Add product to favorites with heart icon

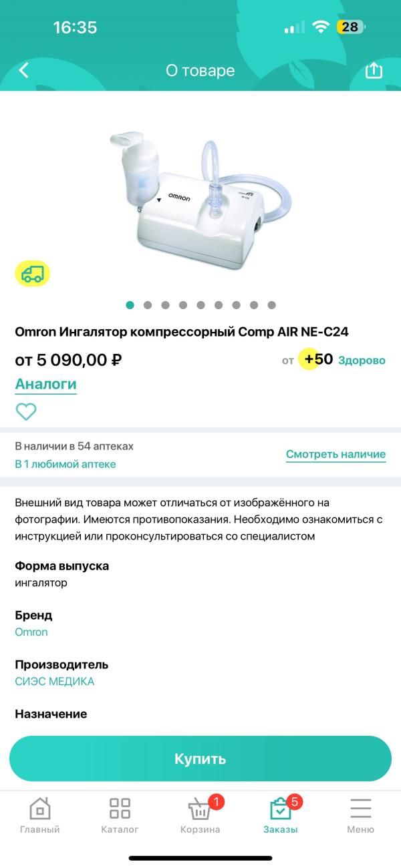click(x=26, y=412)
